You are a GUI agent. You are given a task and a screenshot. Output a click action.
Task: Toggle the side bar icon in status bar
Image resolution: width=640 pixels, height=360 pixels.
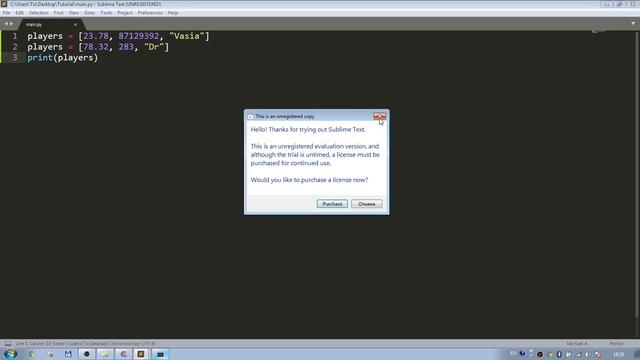(x=8, y=344)
